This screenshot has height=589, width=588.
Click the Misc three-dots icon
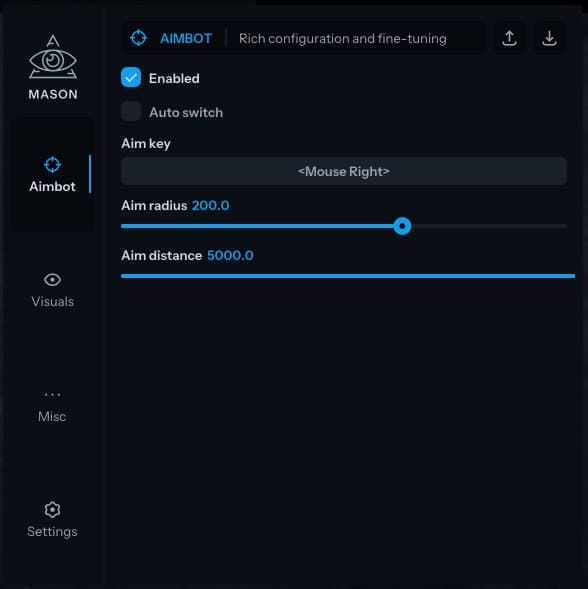pyautogui.click(x=52, y=395)
